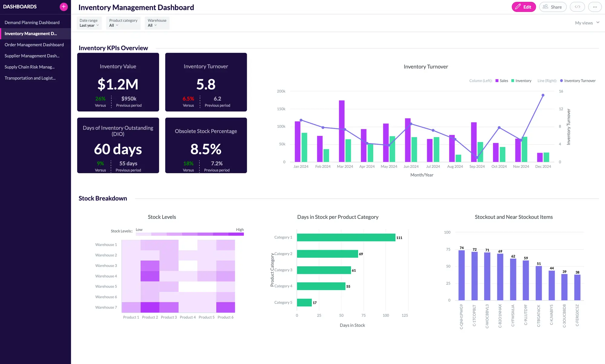Click the pink plus icon to add dashboard
This screenshot has height=364, width=605.
coord(64,6)
